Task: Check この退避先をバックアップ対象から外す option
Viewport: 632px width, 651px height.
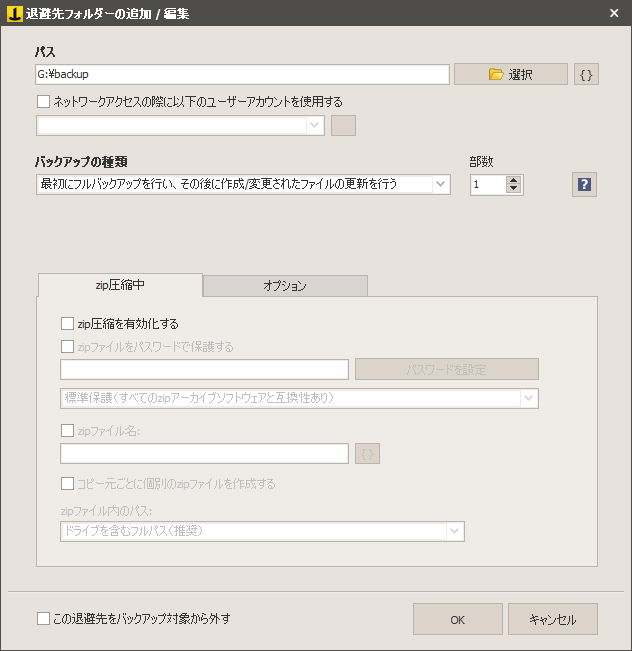Action: click(x=43, y=618)
